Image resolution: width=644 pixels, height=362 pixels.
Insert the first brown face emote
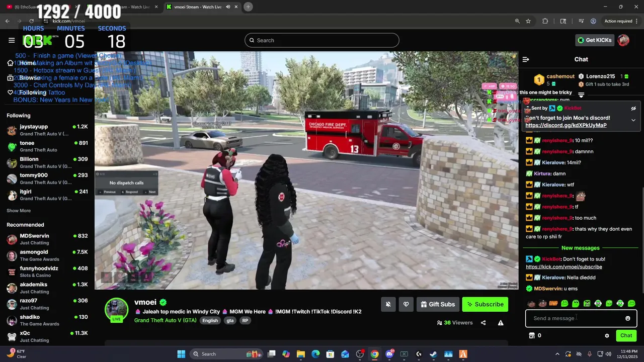(531, 304)
